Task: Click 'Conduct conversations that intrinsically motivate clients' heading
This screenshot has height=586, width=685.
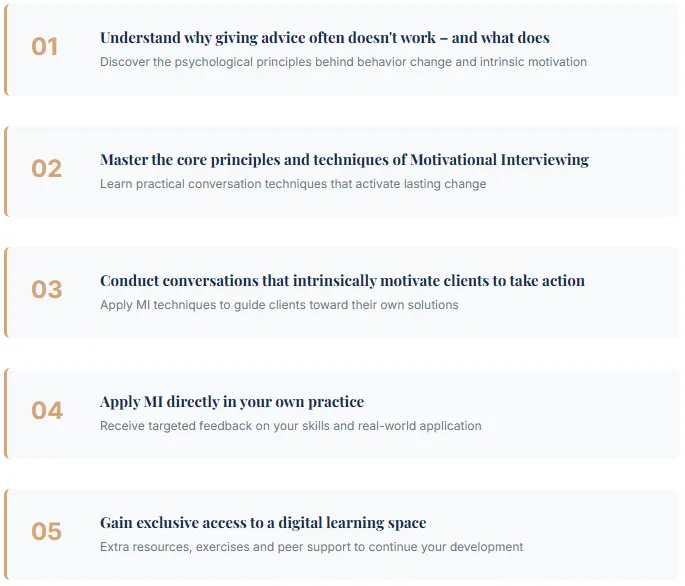Action: tap(342, 281)
